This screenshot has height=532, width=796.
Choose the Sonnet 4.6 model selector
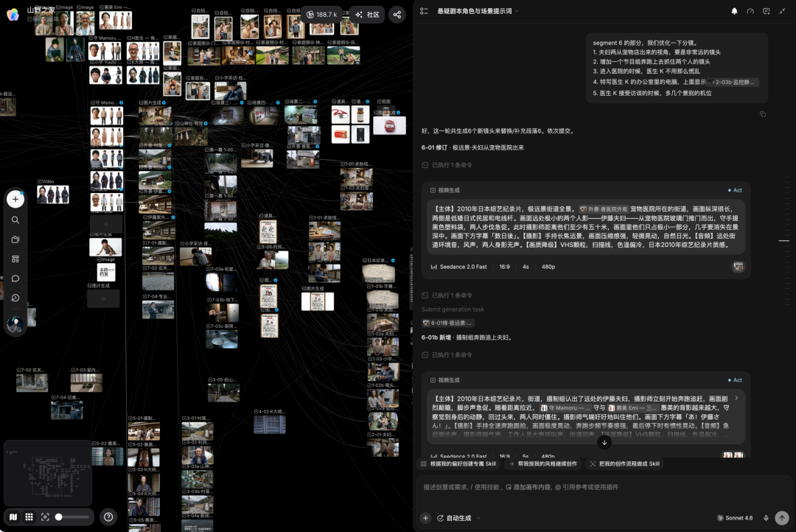(x=735, y=518)
